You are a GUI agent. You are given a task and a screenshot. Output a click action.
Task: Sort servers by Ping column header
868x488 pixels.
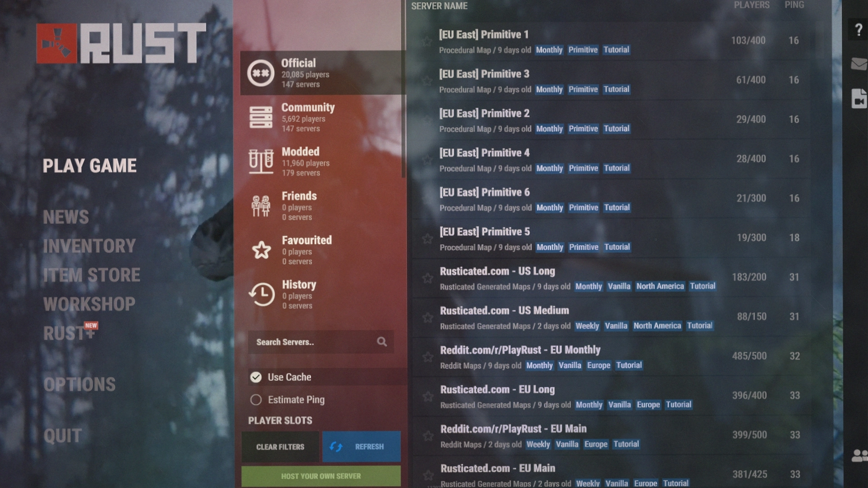click(x=794, y=5)
